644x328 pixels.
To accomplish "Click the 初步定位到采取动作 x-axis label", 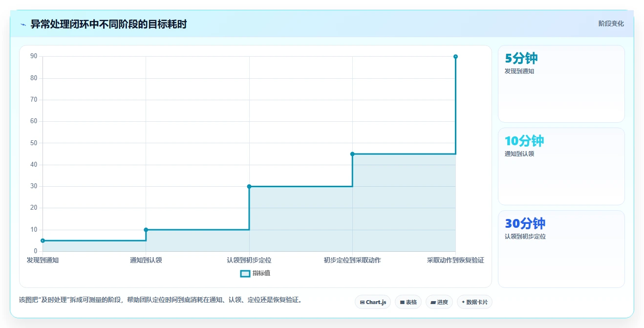I will (x=352, y=260).
